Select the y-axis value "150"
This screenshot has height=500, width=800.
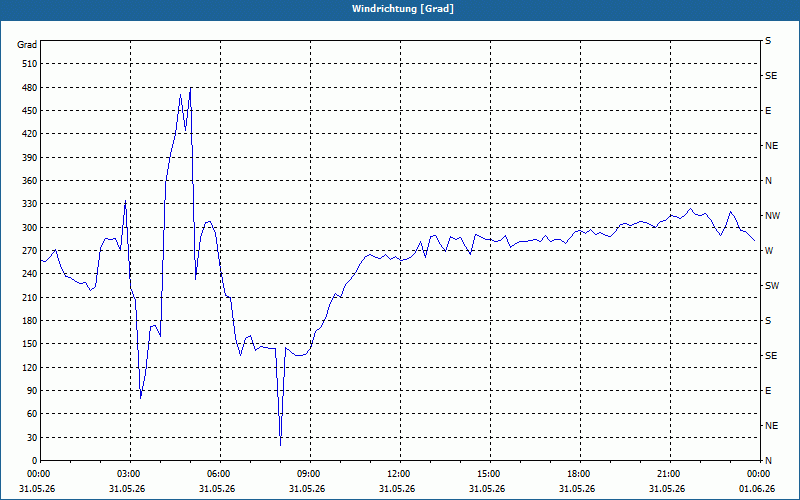(30, 344)
